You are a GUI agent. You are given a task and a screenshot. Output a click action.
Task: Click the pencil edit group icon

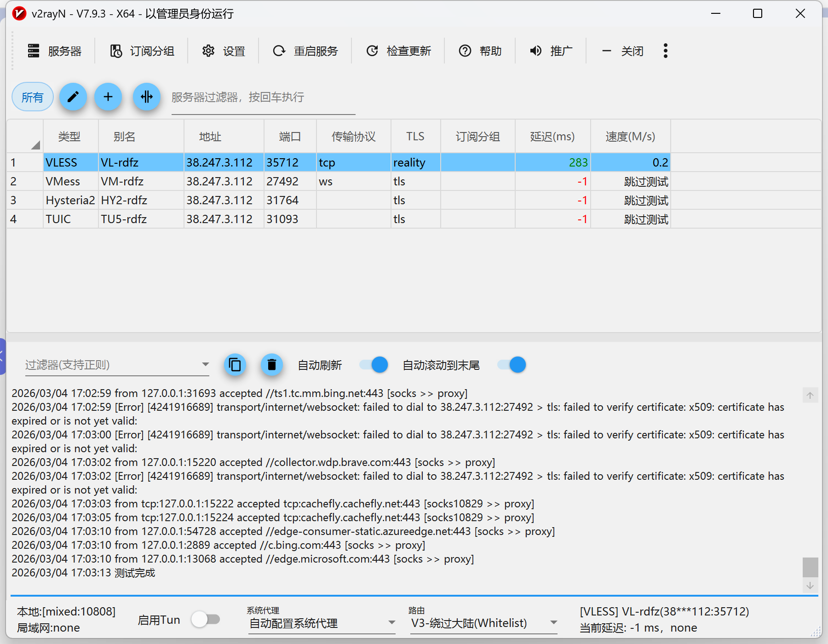(73, 97)
